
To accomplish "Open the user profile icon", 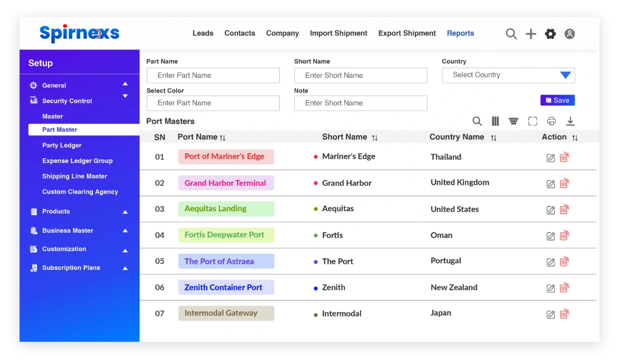I will coord(570,34).
